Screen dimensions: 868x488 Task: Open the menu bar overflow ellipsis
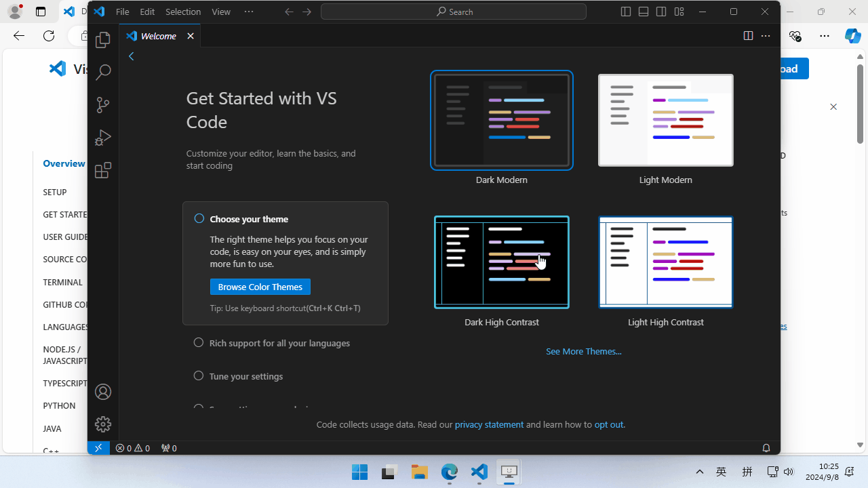coord(248,12)
